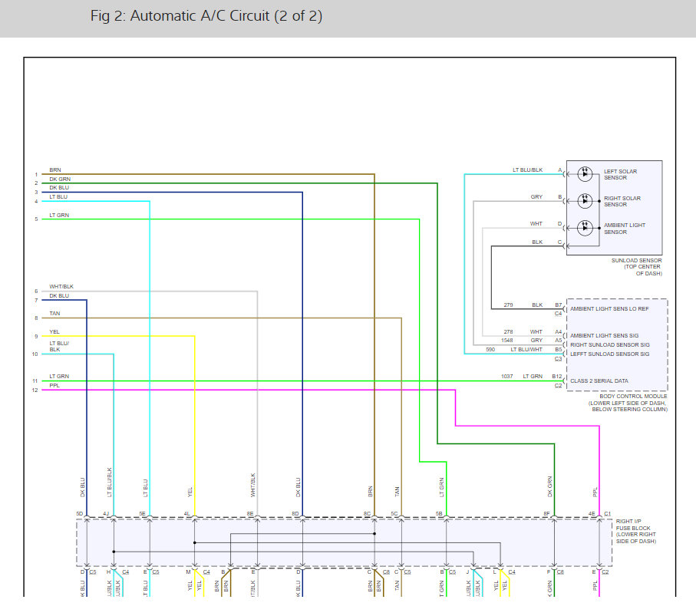696x616 pixels.
Task: Click circuit number '278'
Action: [508, 332]
